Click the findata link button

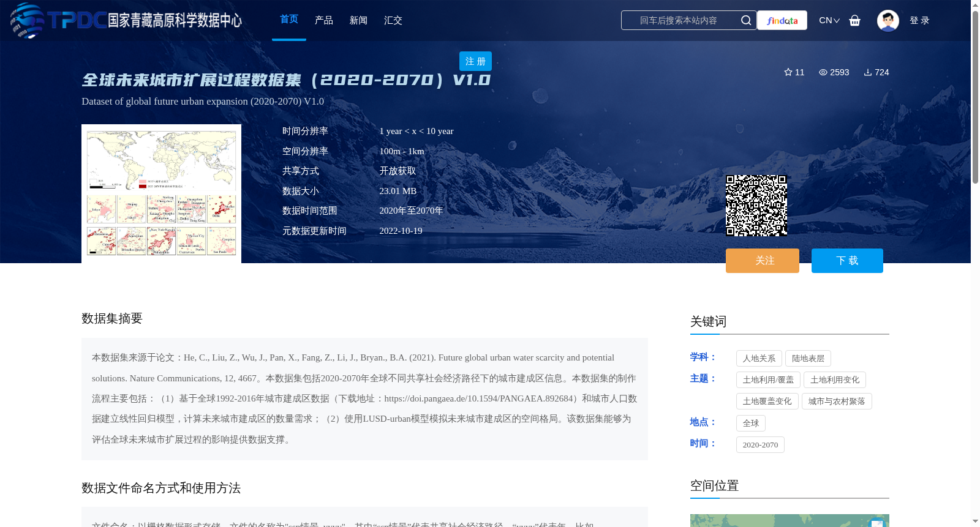(782, 20)
